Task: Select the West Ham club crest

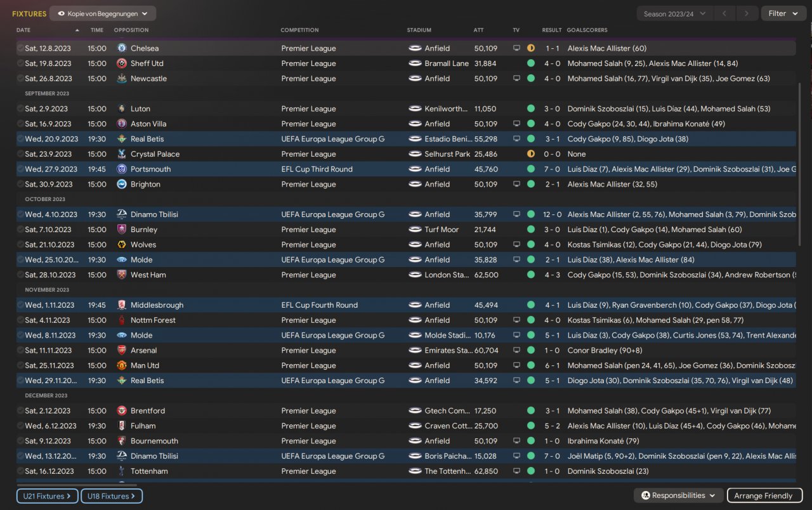Action: (x=122, y=275)
